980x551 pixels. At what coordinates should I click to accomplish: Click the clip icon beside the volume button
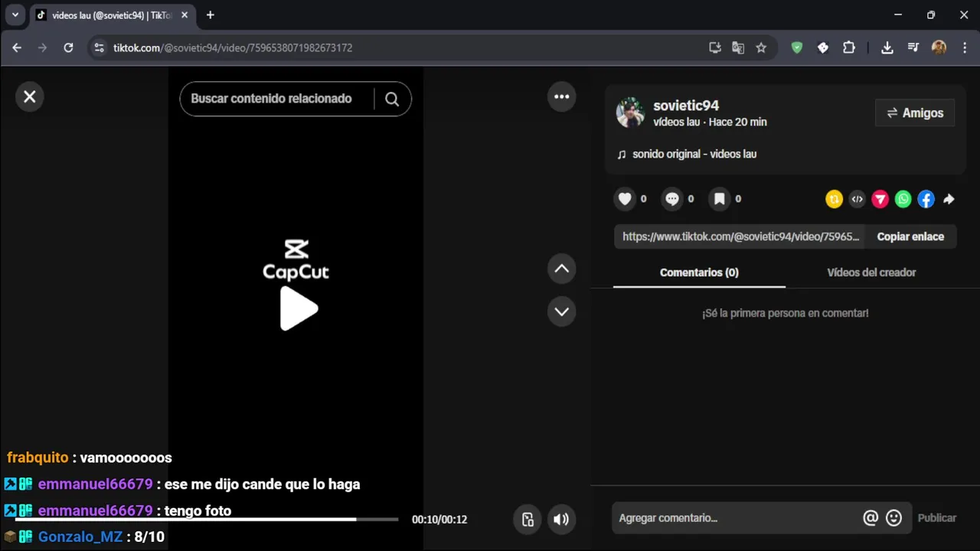[528, 519]
